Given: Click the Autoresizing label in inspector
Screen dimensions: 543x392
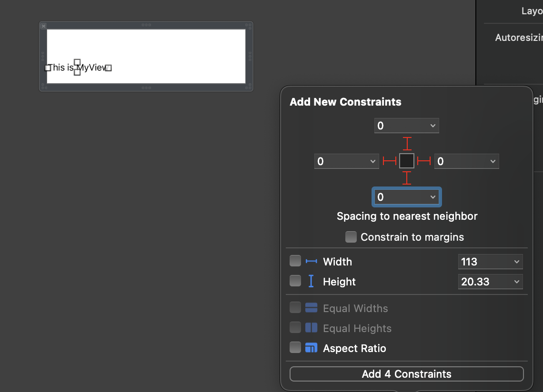Looking at the screenshot, I should (x=519, y=38).
